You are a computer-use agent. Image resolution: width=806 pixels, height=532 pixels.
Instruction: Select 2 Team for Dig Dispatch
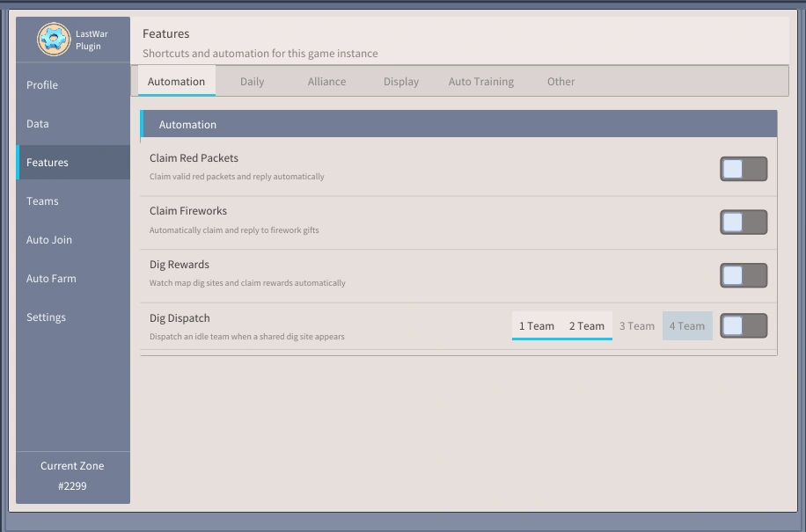pos(587,325)
